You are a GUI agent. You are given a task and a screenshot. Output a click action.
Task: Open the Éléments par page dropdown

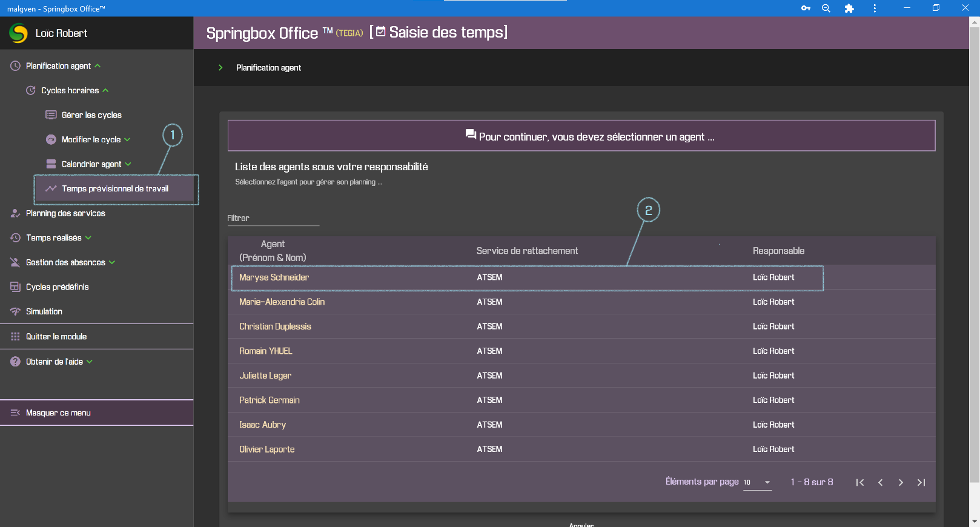758,482
